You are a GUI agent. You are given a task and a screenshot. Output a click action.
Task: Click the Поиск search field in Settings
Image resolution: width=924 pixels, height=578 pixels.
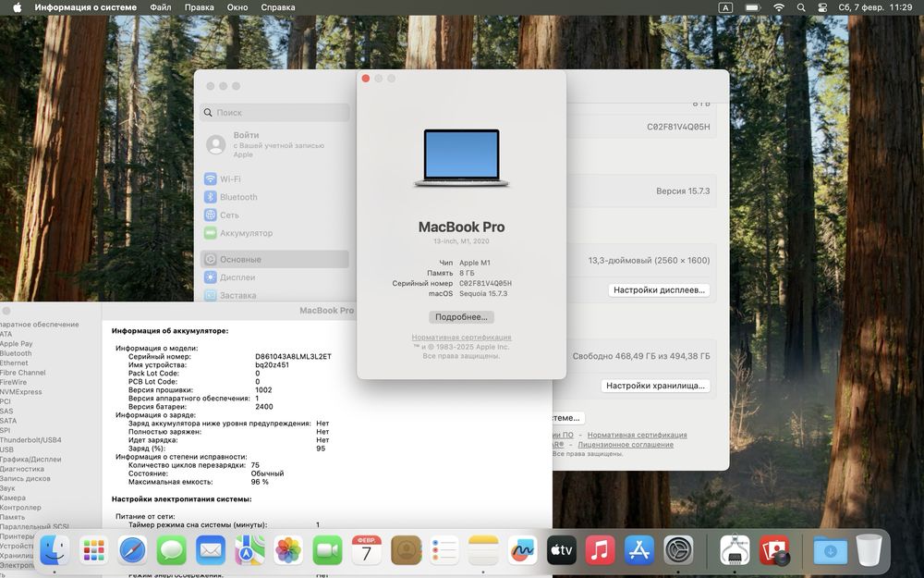coord(274,112)
